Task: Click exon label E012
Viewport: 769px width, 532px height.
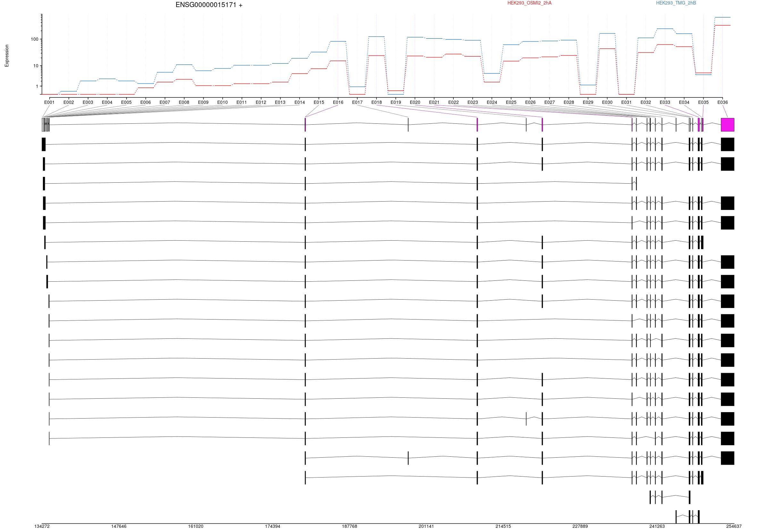Action: (261, 102)
